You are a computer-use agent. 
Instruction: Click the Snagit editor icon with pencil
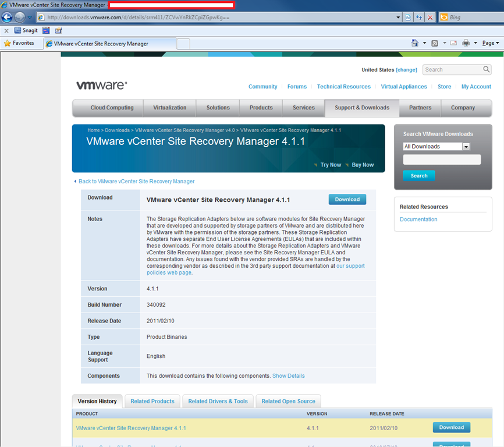point(58,30)
